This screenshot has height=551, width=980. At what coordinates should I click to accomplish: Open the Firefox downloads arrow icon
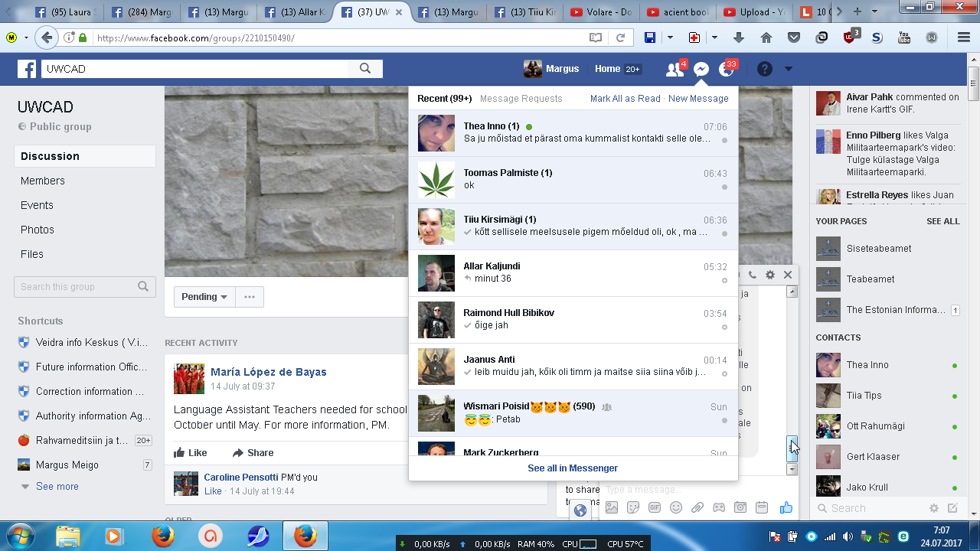coord(739,37)
